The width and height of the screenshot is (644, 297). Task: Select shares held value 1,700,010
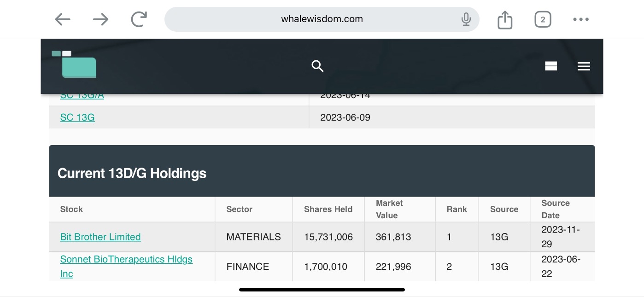pos(326,267)
